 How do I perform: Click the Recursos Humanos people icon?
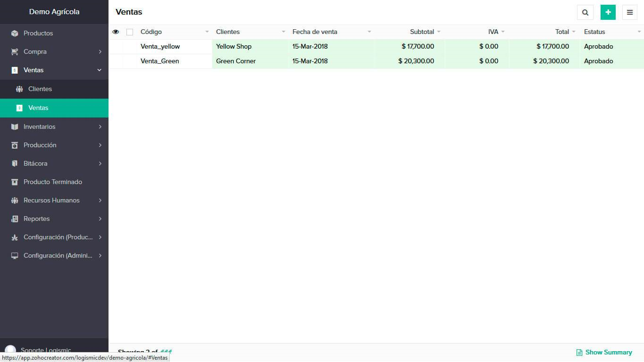click(x=15, y=201)
